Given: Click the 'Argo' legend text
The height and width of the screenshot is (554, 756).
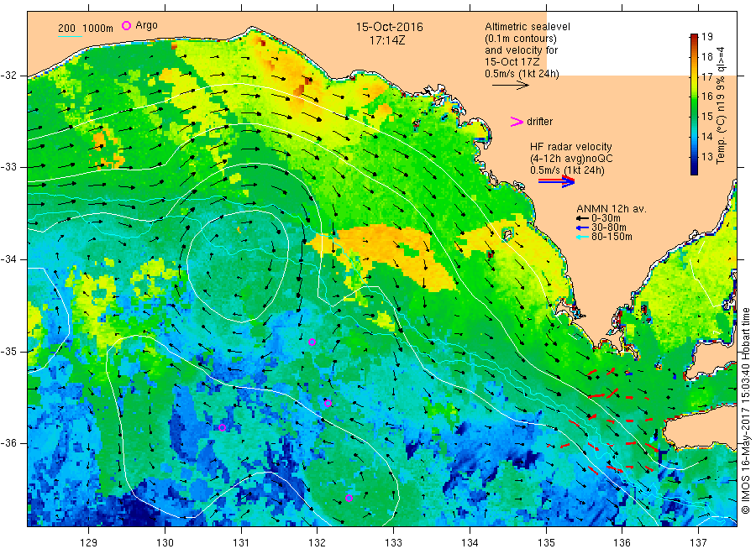Looking at the screenshot, I should 146,25.
